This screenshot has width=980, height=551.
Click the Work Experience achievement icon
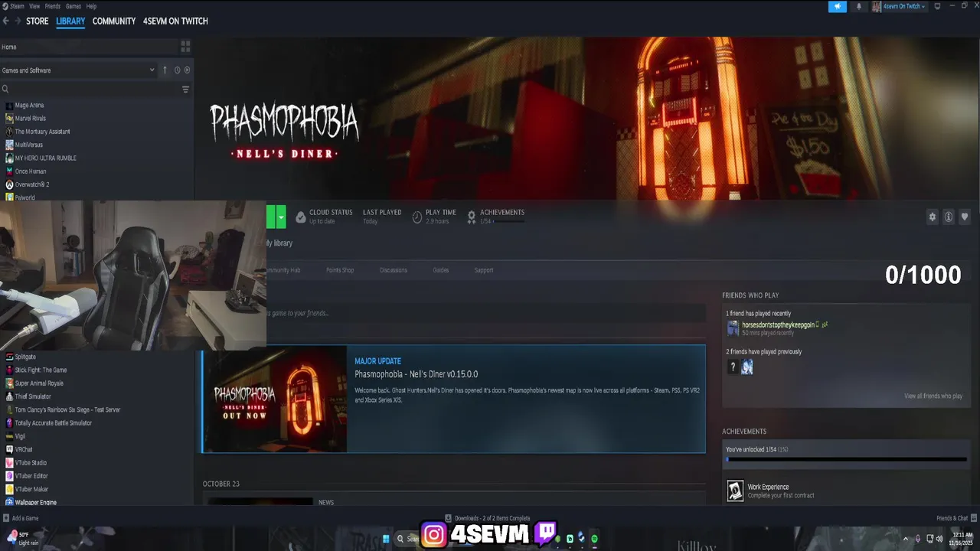pos(735,491)
